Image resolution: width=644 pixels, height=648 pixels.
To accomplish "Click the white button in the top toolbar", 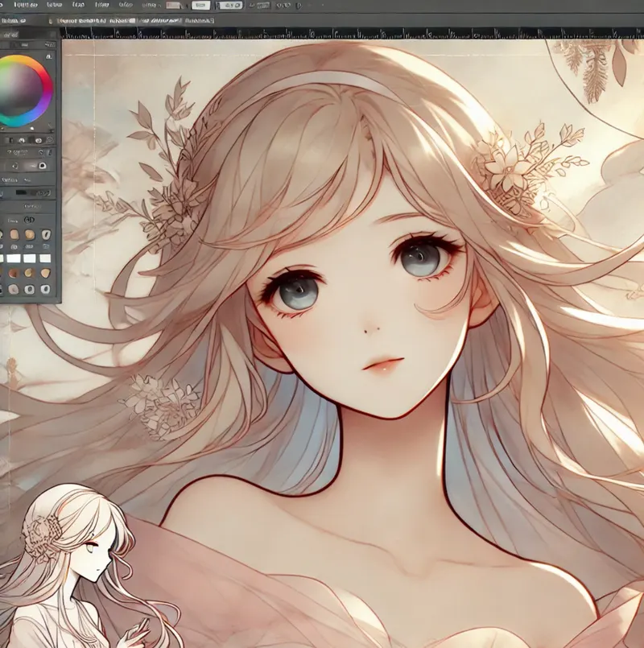I will (200, 6).
